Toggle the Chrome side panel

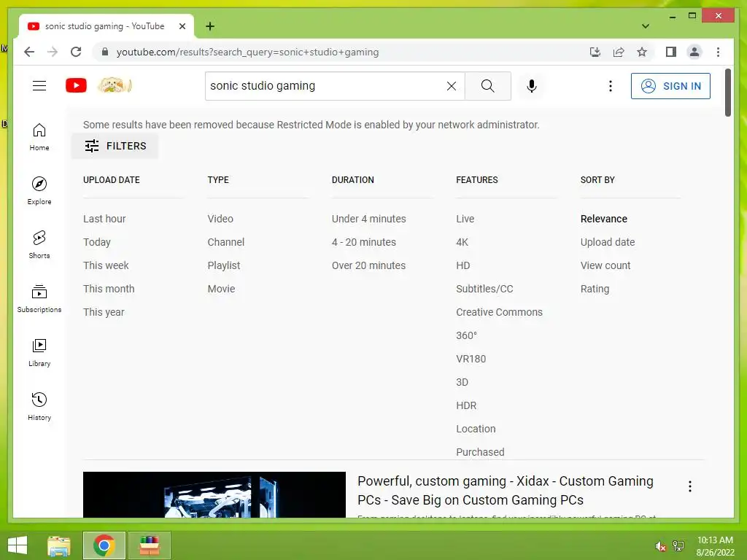pos(671,52)
